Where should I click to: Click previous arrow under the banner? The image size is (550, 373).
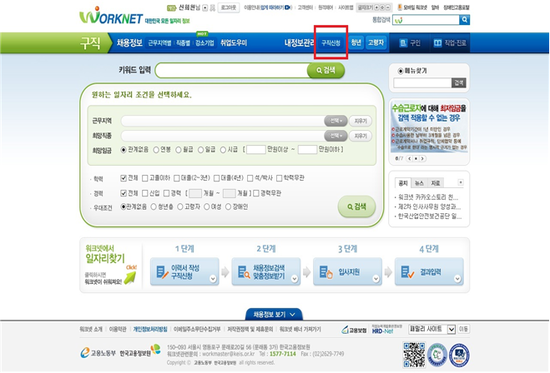[x=409, y=159]
